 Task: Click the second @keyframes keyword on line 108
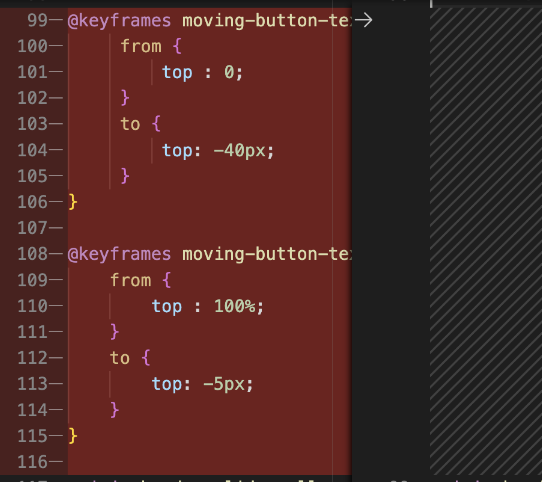(119, 254)
